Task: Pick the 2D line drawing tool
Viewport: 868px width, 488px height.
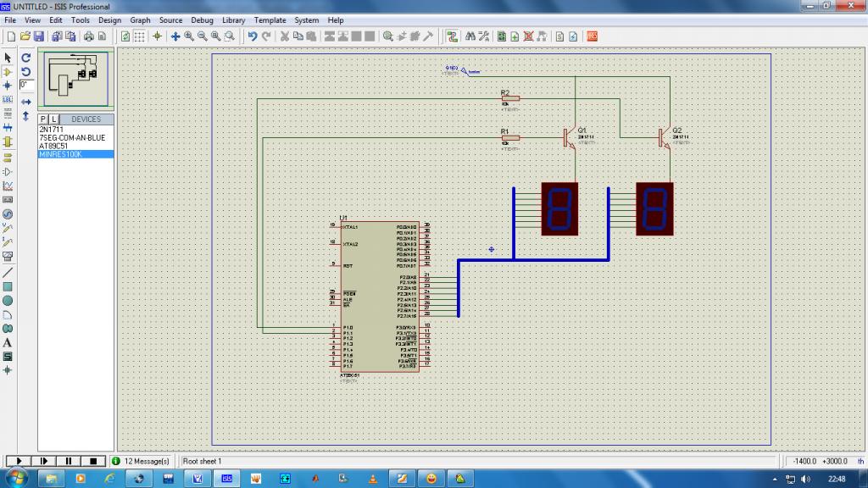Action: coord(8,272)
